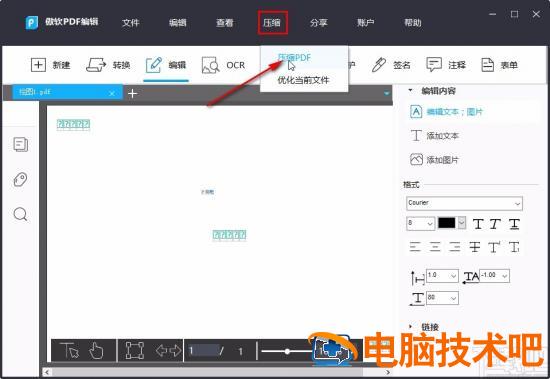
Task: Open the document tabs list dropdown
Action: 386,93
